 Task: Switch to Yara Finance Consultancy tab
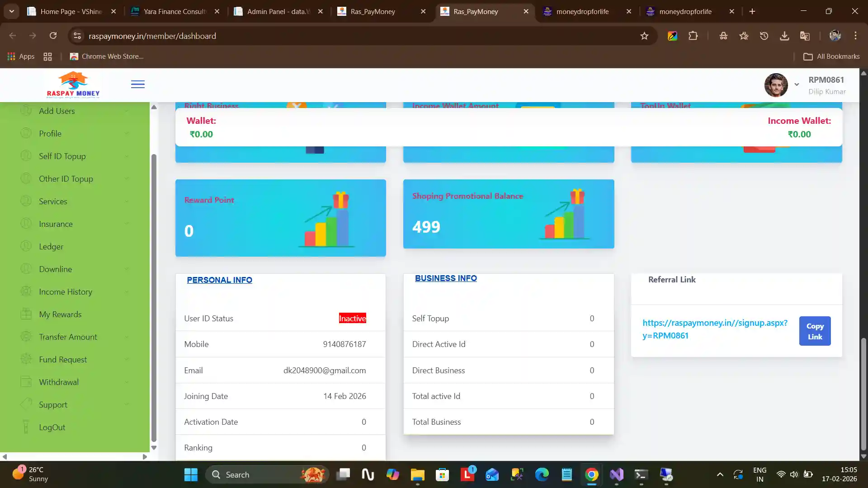click(175, 11)
